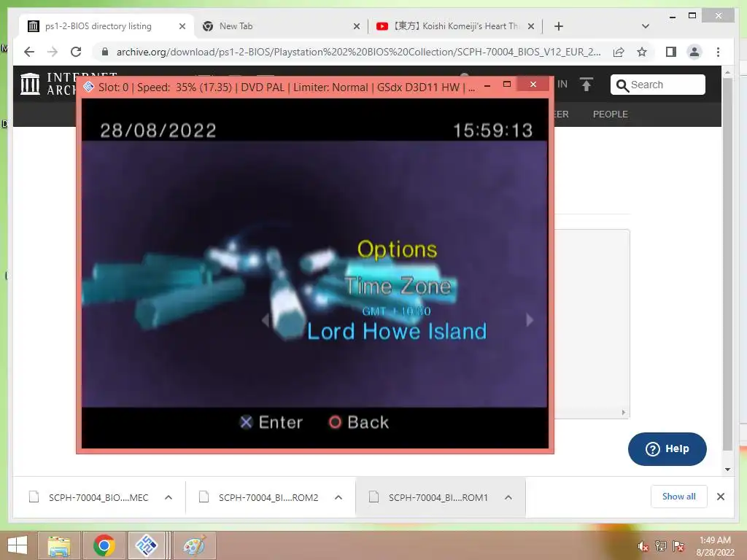Open Chrome side panel icon

[x=671, y=52]
